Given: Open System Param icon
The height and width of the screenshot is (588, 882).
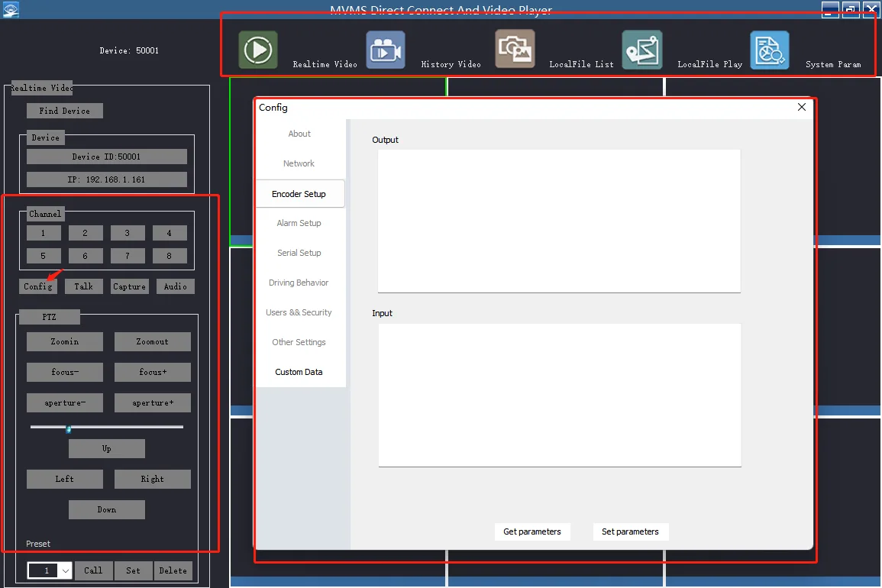Looking at the screenshot, I should coord(770,50).
